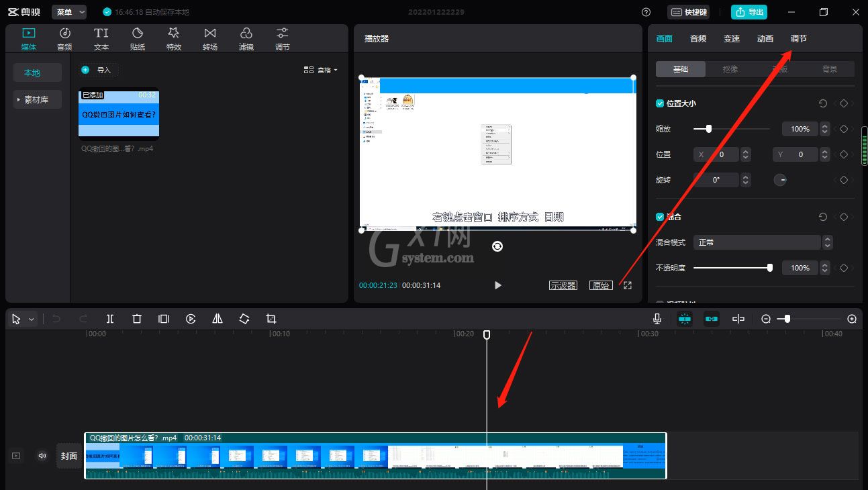Open the 滤镜 filters tab

point(246,39)
